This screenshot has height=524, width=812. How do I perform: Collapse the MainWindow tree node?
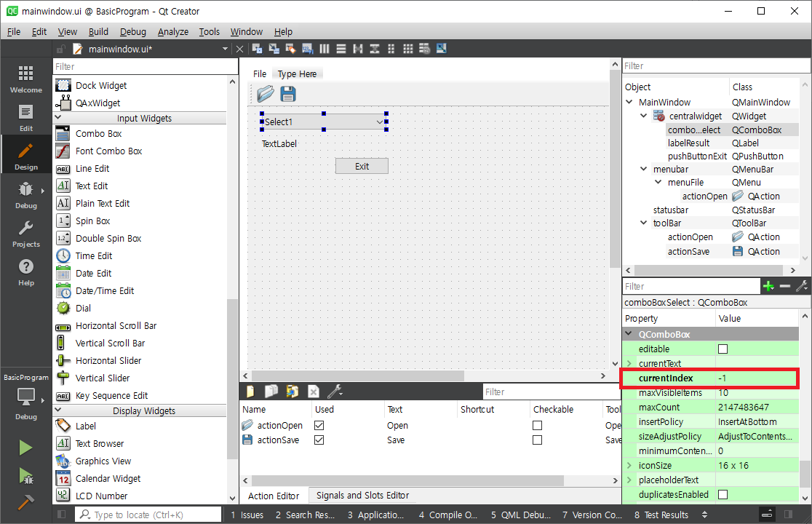click(629, 102)
